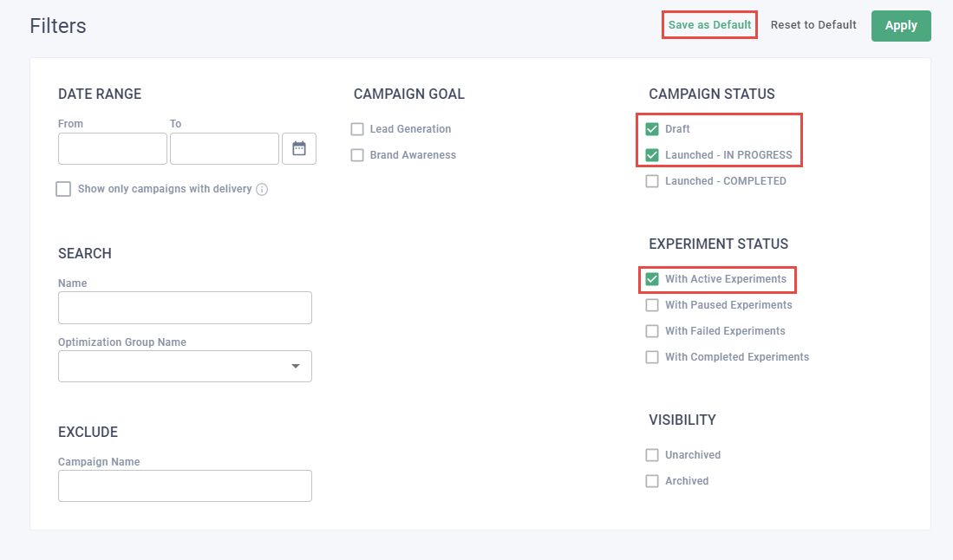953x560 pixels.
Task: Click the Exclude Campaign Name field
Action: point(185,485)
